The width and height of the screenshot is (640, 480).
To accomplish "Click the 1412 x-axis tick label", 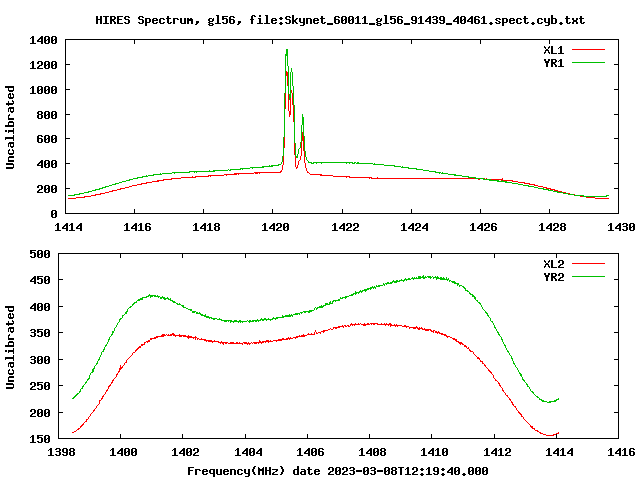I will click(497, 452).
